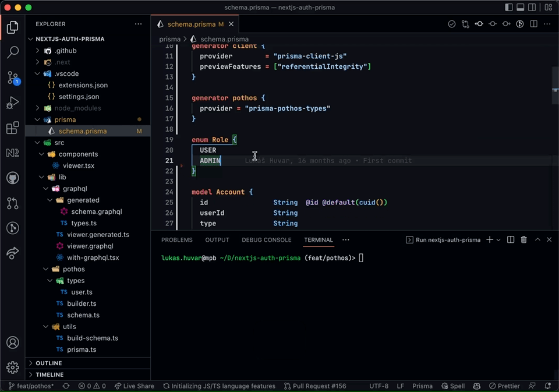Click Live Share in status bar
Screen dimensions: 559x392
click(135, 386)
